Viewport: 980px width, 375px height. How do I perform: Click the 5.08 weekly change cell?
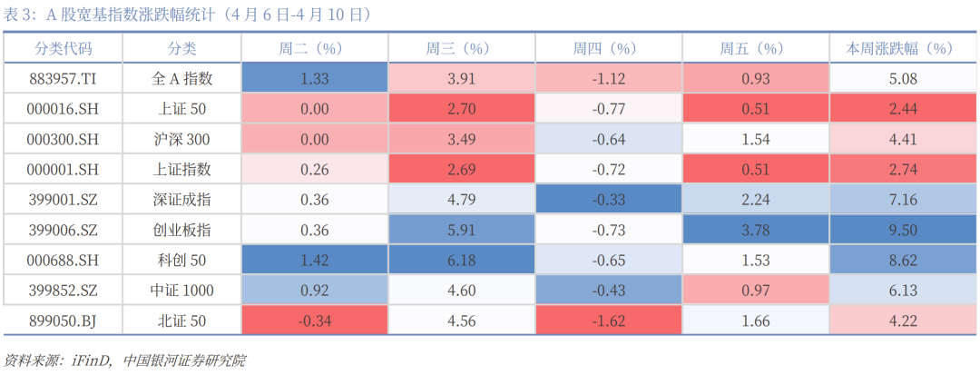(x=901, y=78)
